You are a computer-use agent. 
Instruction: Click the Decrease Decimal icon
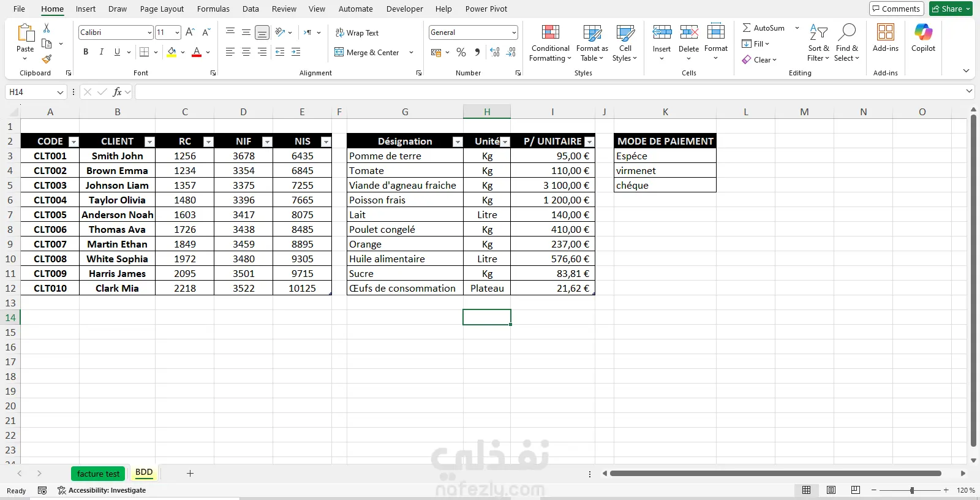(x=511, y=52)
